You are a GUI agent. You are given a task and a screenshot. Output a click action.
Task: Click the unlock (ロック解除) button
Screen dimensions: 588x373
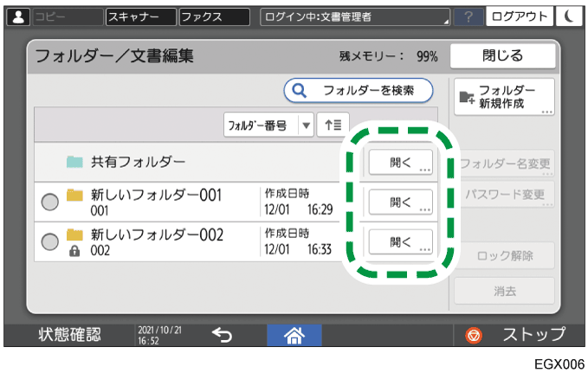click(x=504, y=255)
